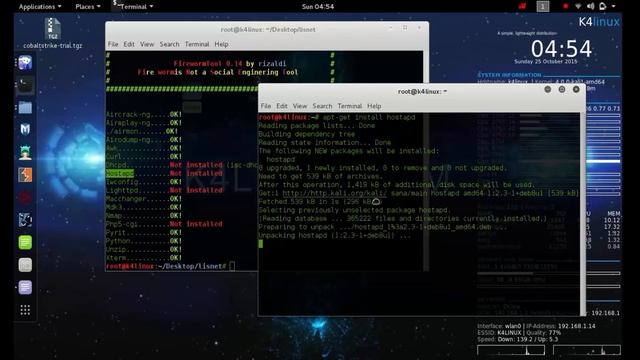Launch the orange Burp Suite dock icon
Screen dimensions: 640x360
tap(25, 175)
